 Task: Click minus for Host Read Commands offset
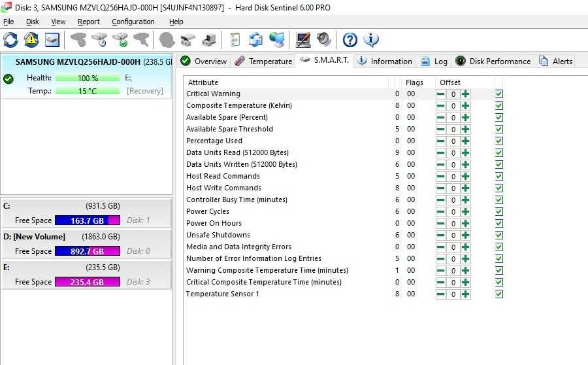click(440, 177)
